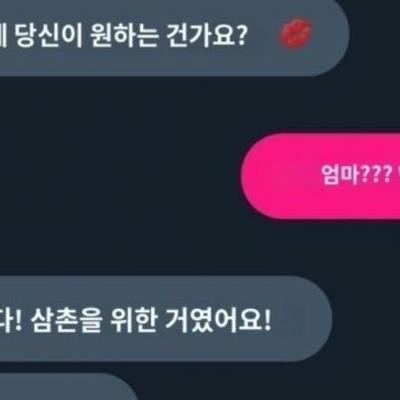Tap the word '당신이' in top message
This screenshot has height=400, width=400.
[x=49, y=34]
